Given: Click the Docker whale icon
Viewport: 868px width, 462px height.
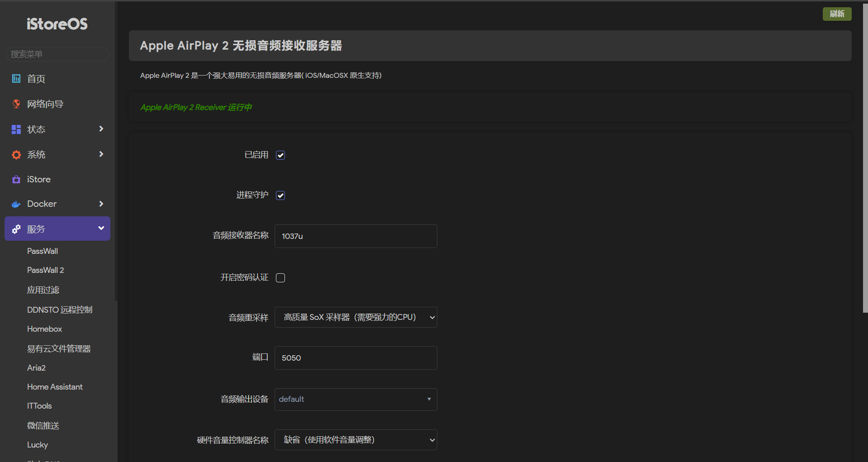Looking at the screenshot, I should (x=16, y=204).
